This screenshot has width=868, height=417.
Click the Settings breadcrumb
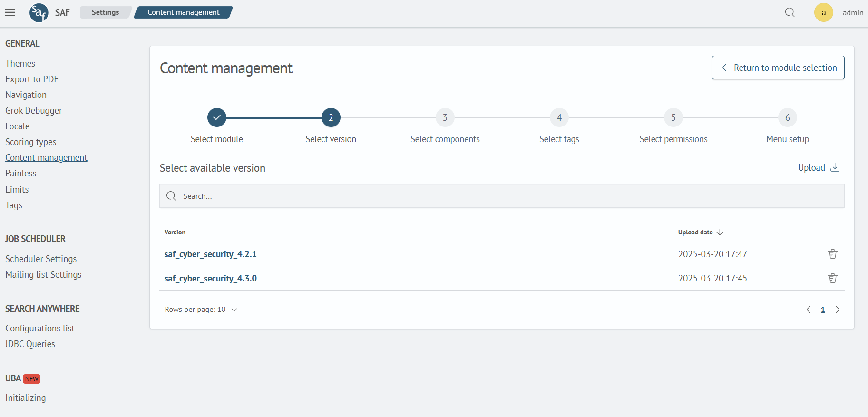point(105,12)
